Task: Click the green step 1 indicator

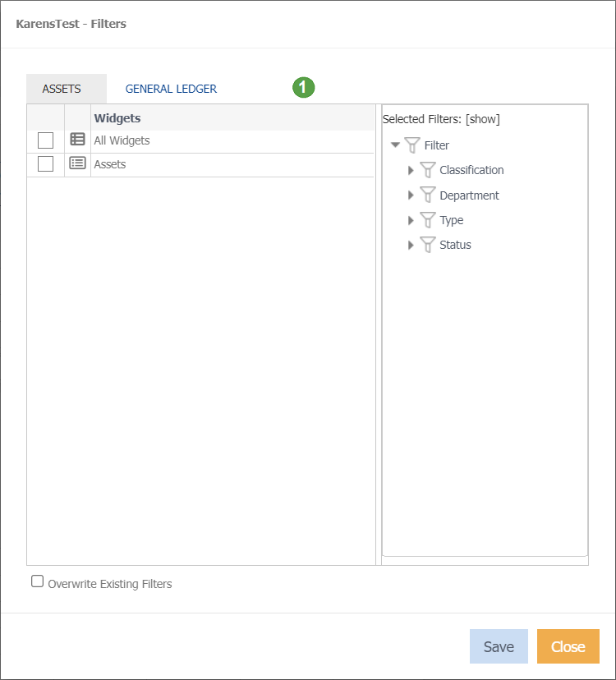Action: (x=303, y=86)
